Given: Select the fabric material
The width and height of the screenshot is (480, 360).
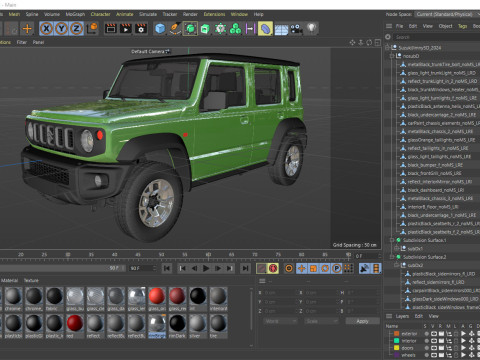Looking at the screenshot, I should [x=54, y=296].
